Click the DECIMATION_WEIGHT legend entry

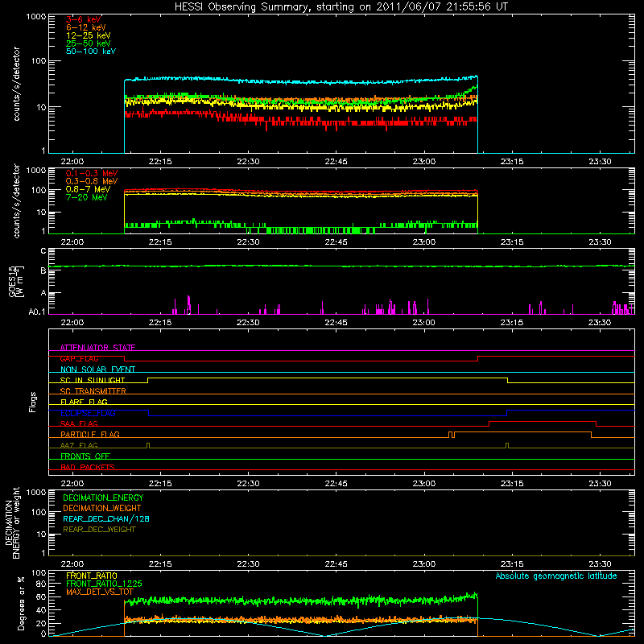102,508
